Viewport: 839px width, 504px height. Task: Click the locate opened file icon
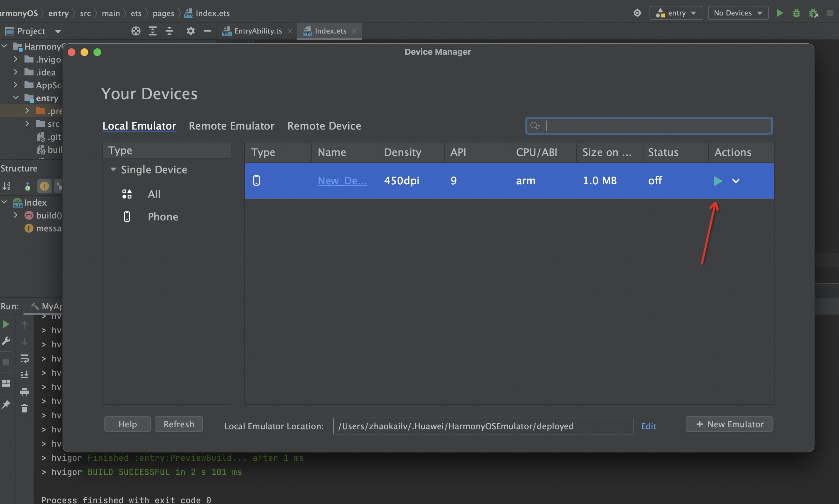point(136,31)
